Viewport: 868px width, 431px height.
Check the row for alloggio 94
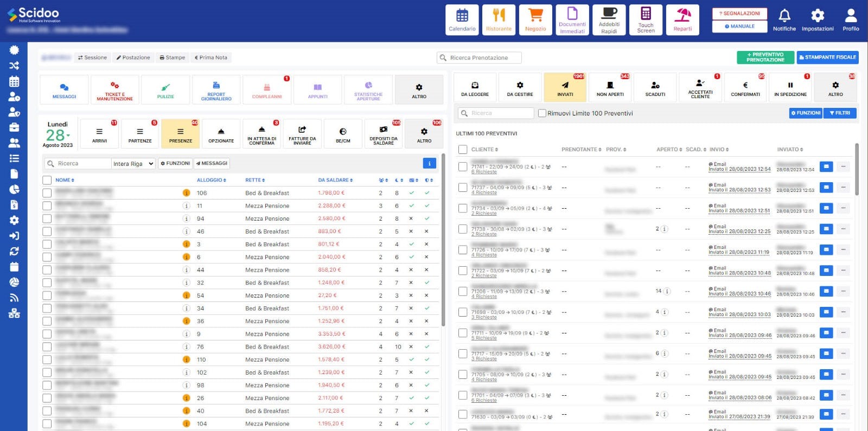pos(47,218)
